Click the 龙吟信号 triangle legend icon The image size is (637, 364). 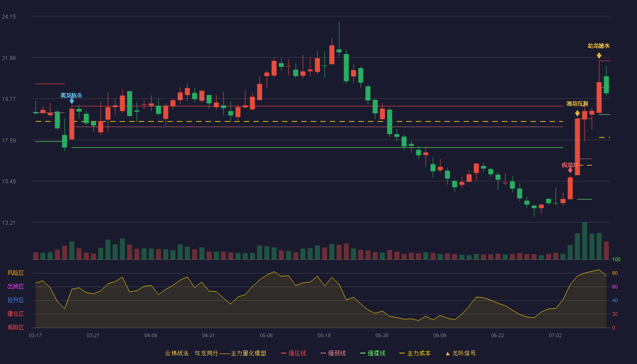[x=447, y=354]
